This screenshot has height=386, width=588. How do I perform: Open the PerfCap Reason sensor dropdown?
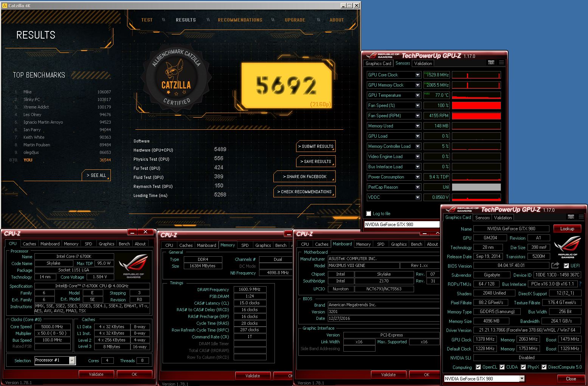(x=418, y=187)
